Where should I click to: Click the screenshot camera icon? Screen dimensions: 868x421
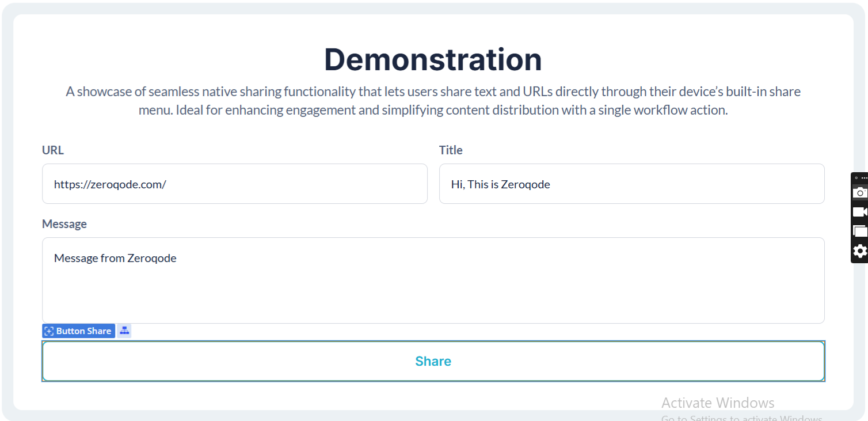click(860, 192)
